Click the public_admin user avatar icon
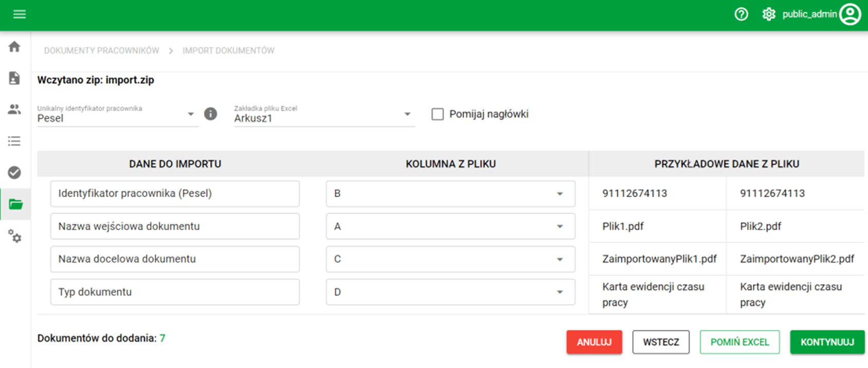Image resolution: width=868 pixels, height=368 pixels. (x=850, y=14)
